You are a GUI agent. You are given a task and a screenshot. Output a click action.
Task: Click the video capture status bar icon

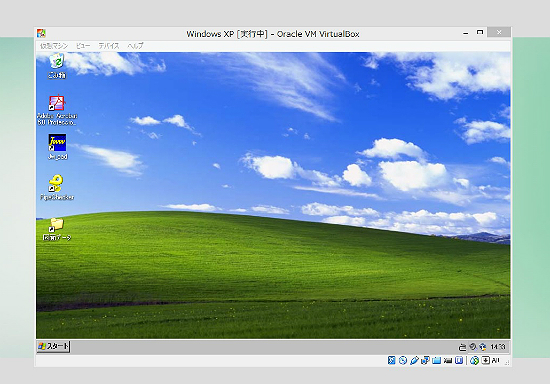point(448,360)
